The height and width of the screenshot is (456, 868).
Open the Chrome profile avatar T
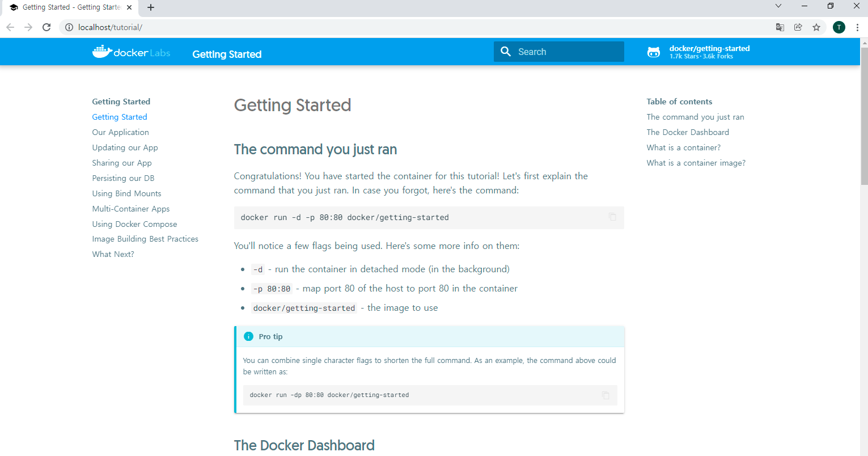click(839, 27)
